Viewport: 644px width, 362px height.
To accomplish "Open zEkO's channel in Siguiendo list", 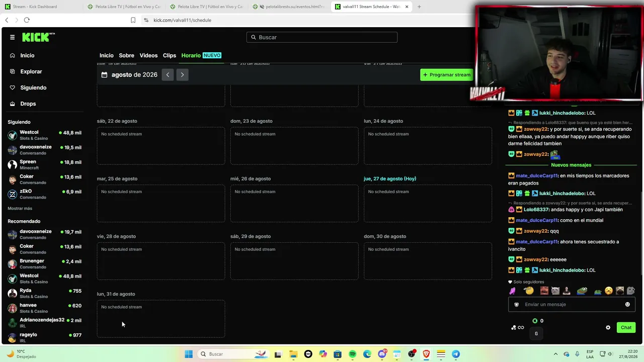I will 44,194.
